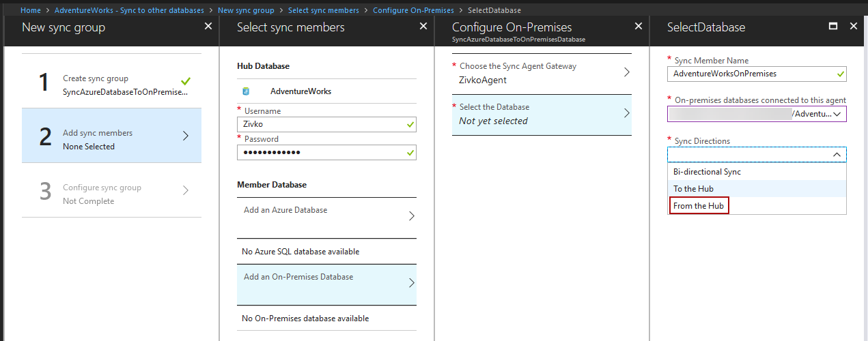Close the Configure On-Premises blade
This screenshot has width=868, height=341.
[639, 27]
